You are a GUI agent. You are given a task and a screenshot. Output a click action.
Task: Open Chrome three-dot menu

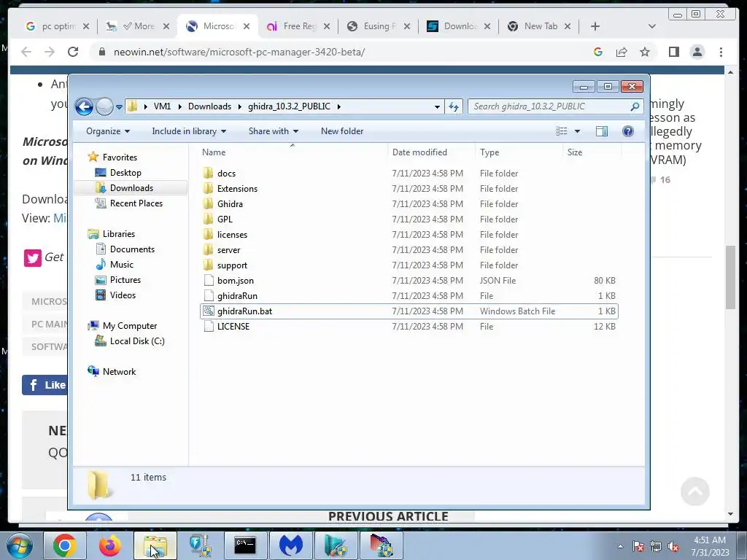coord(721,52)
